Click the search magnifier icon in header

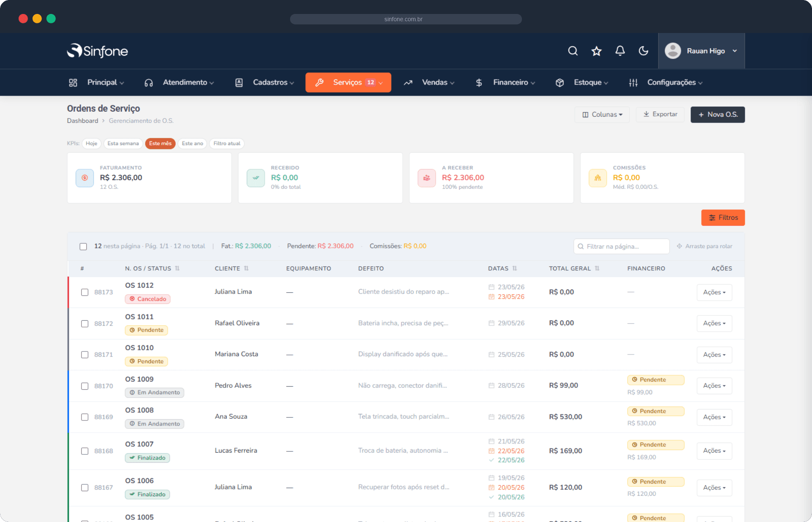(573, 51)
